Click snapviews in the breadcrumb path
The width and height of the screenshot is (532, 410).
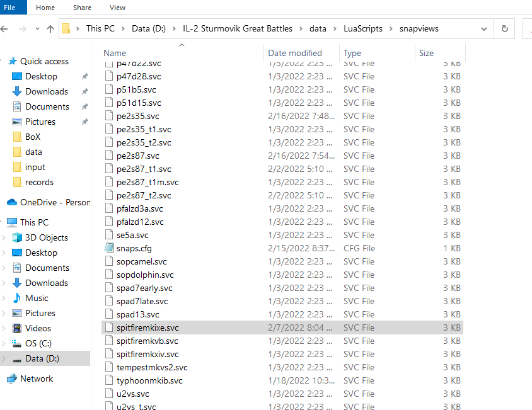pos(419,28)
